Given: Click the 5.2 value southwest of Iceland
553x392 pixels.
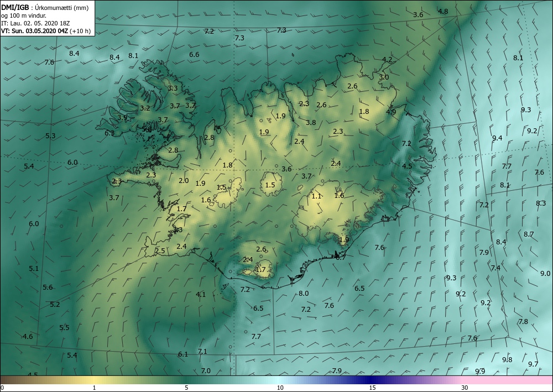Looking at the screenshot, I should (x=55, y=304).
